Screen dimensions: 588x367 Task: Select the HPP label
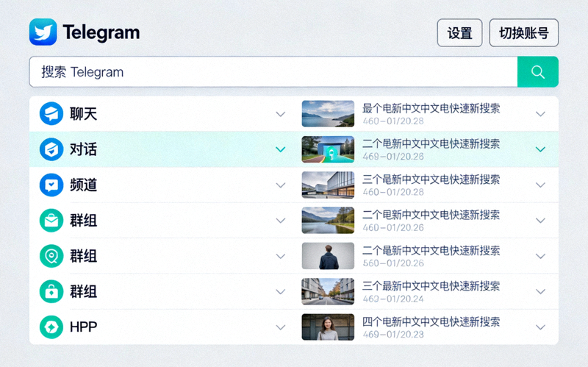[83, 327]
